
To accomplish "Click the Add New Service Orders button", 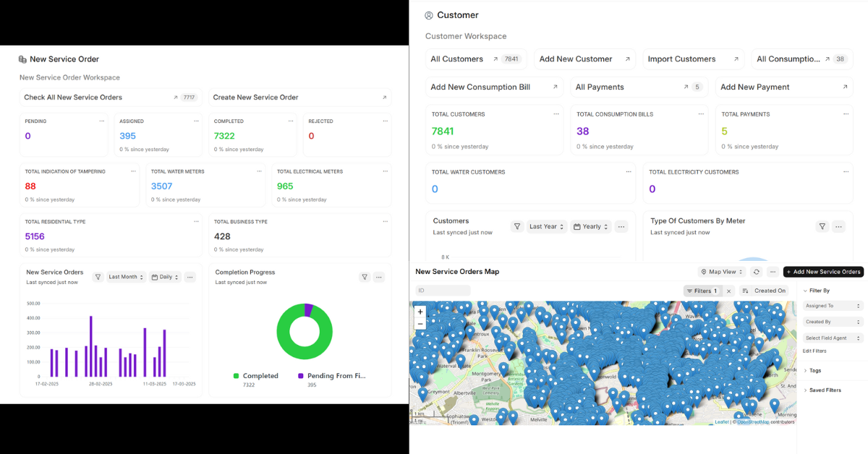I will point(823,272).
